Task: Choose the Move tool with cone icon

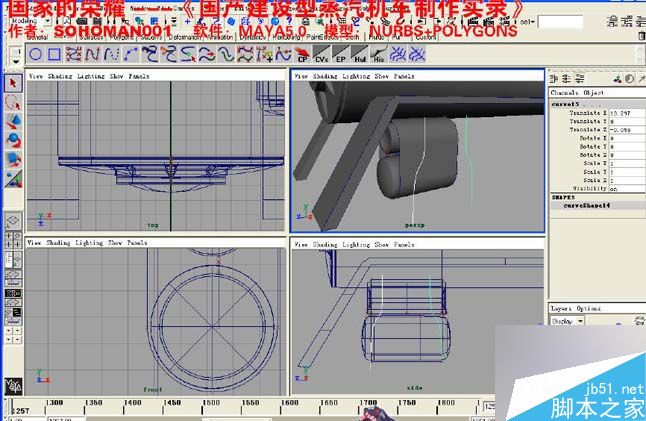Action: click(13, 122)
